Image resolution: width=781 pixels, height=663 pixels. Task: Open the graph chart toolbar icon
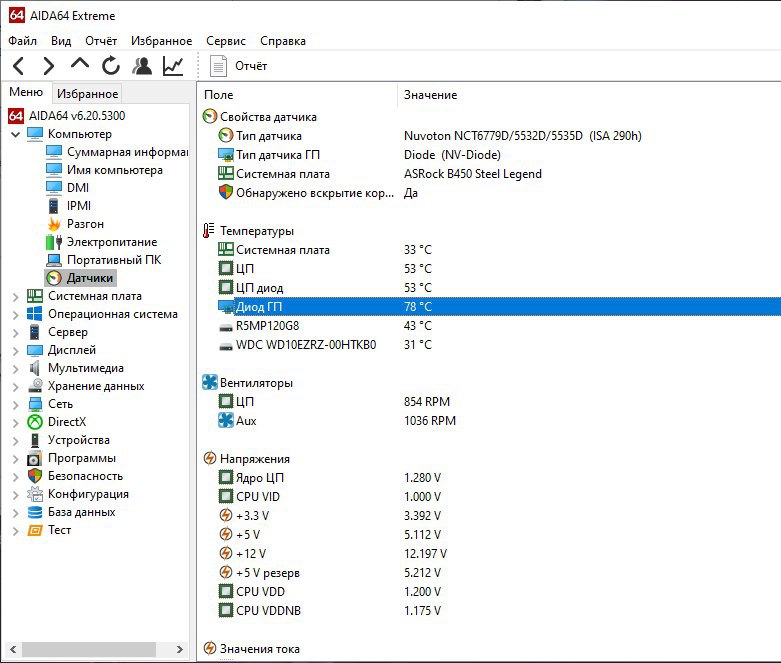(x=173, y=66)
